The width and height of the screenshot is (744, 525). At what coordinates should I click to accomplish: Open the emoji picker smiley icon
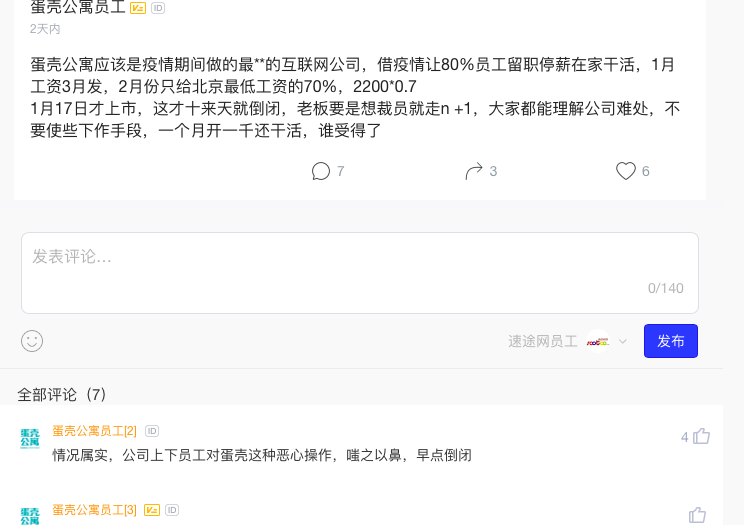32,341
